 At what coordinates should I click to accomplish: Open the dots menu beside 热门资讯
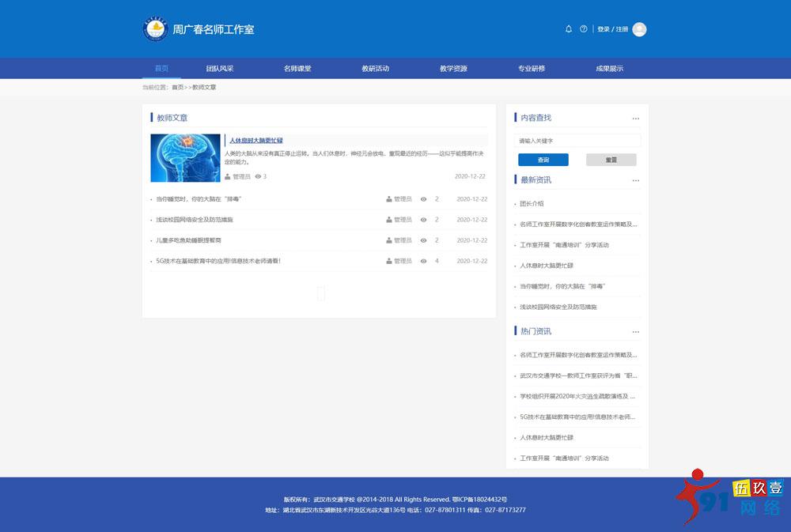coord(636,331)
